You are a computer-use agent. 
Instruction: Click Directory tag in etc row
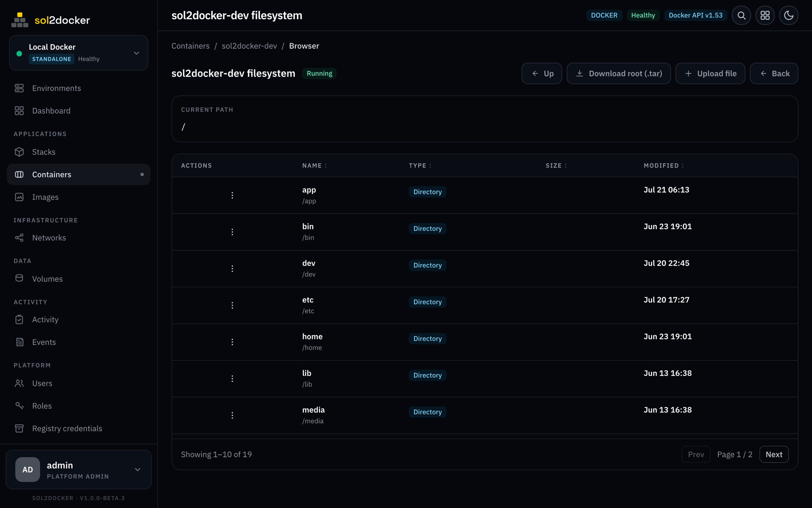tap(428, 302)
